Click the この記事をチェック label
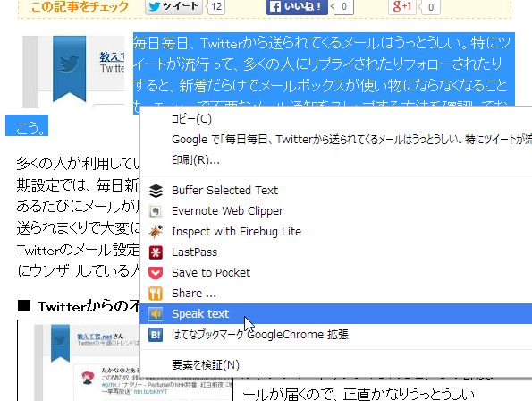The height and width of the screenshot is (401, 532). [80, 6]
